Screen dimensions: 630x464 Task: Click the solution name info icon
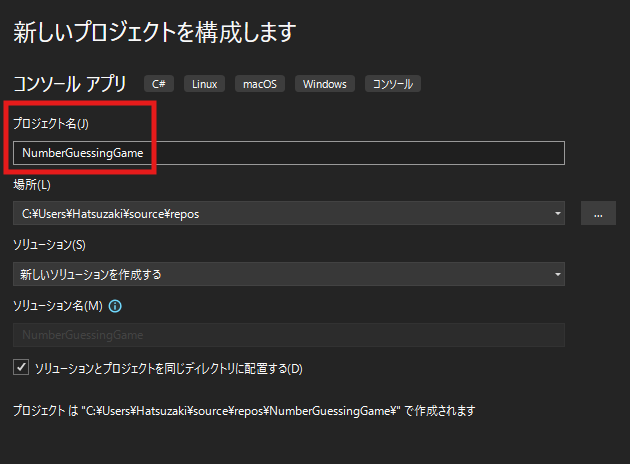coord(115,306)
